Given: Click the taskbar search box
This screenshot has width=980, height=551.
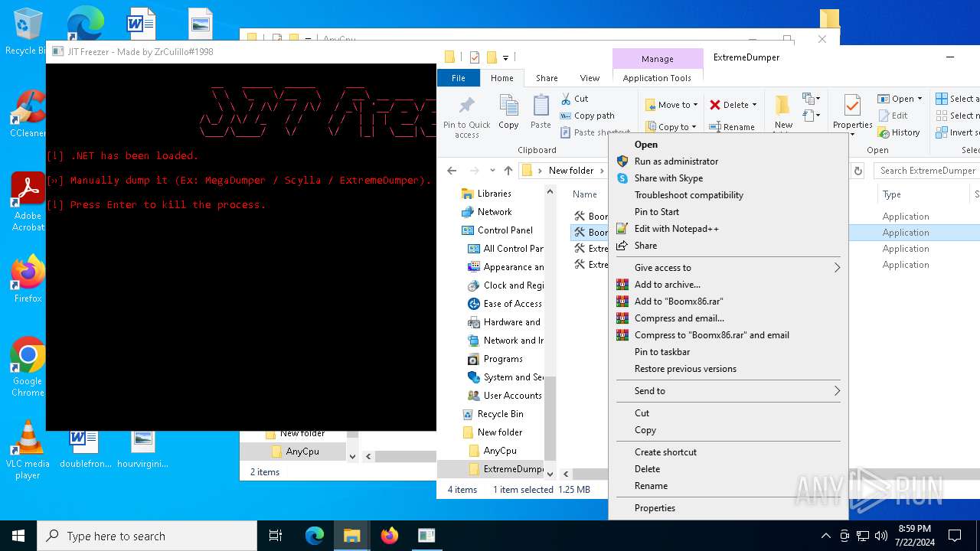Looking at the screenshot, I should (147, 536).
